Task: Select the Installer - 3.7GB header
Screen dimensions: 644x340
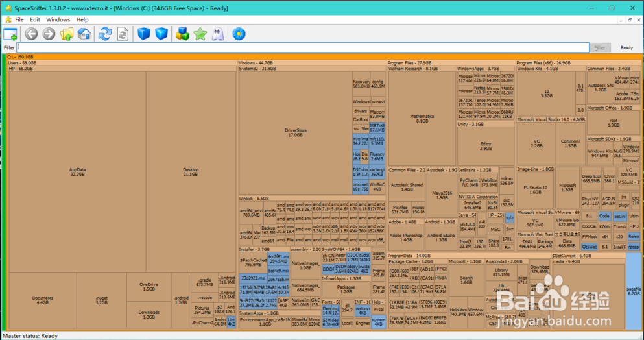Action: (264, 249)
